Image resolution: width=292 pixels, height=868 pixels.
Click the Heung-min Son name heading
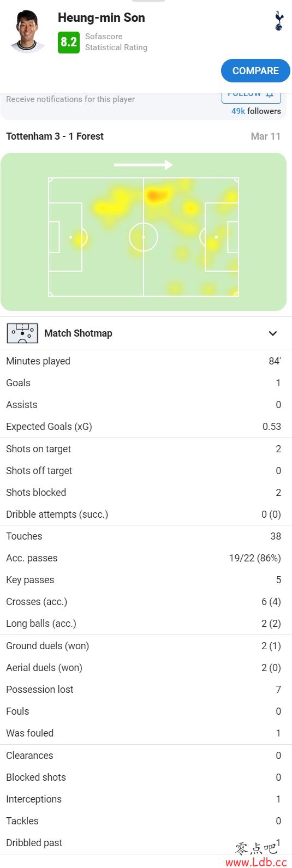click(x=102, y=17)
